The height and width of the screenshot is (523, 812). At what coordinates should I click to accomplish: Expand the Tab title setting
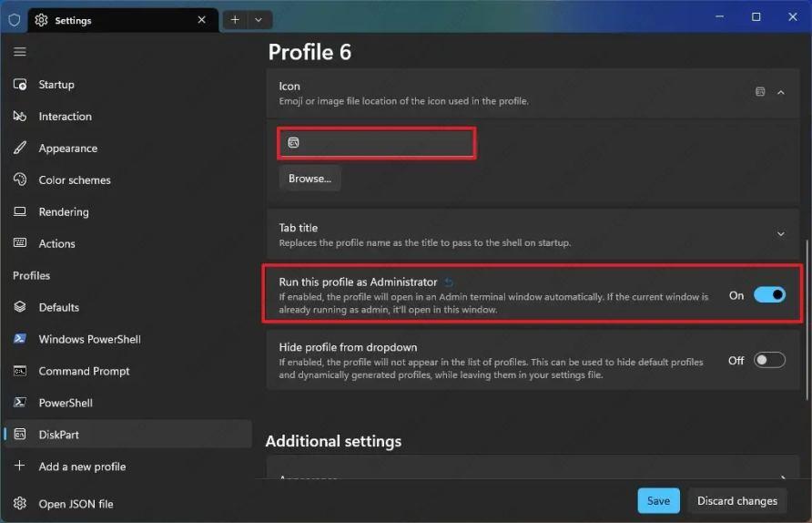pos(781,234)
